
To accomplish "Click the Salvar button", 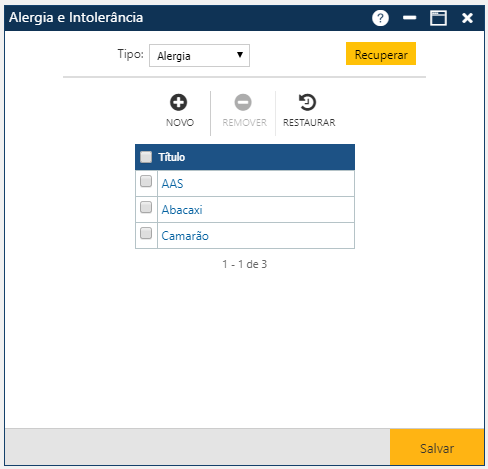I will (437, 447).
